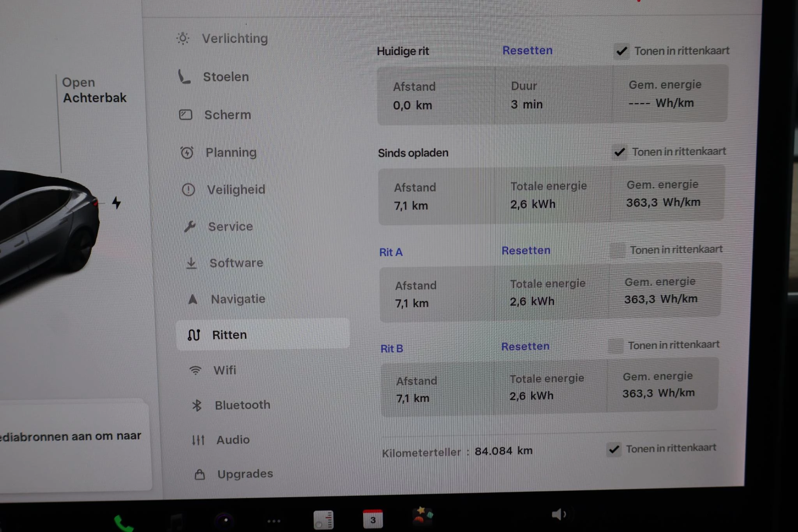
Task: Select the Bluetooth menu item
Action: tap(242, 405)
